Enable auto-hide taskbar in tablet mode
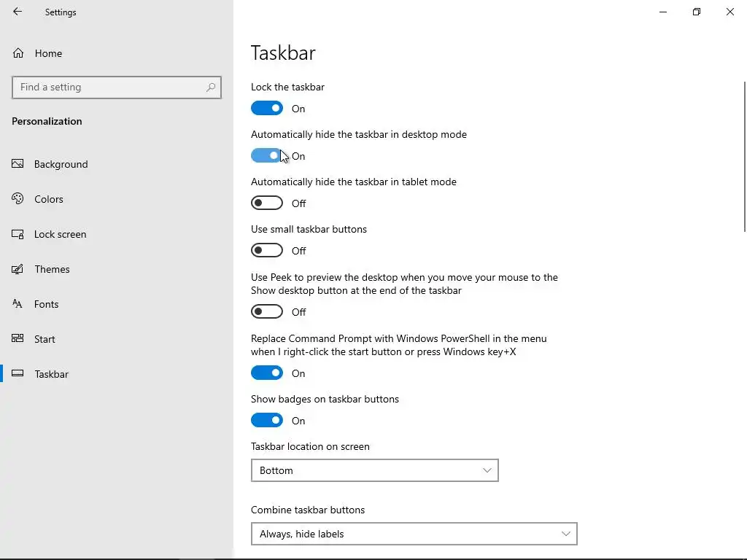 pos(267,203)
